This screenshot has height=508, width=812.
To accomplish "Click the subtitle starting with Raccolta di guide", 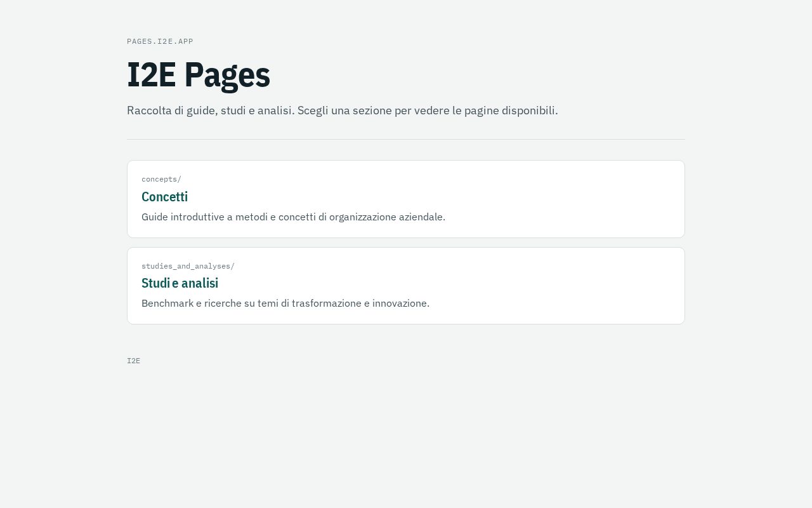I will pyautogui.click(x=343, y=110).
